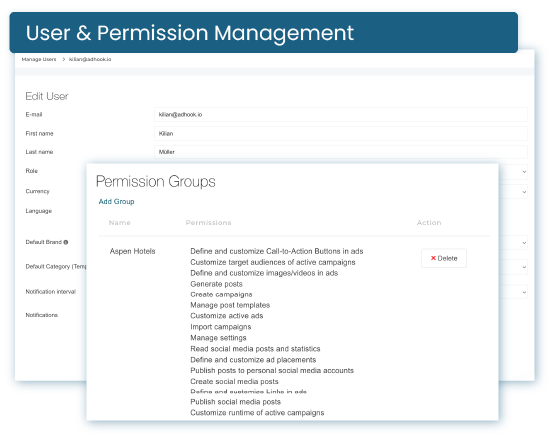550x440 pixels.
Task: Click the Last name field
Action: click(341, 152)
